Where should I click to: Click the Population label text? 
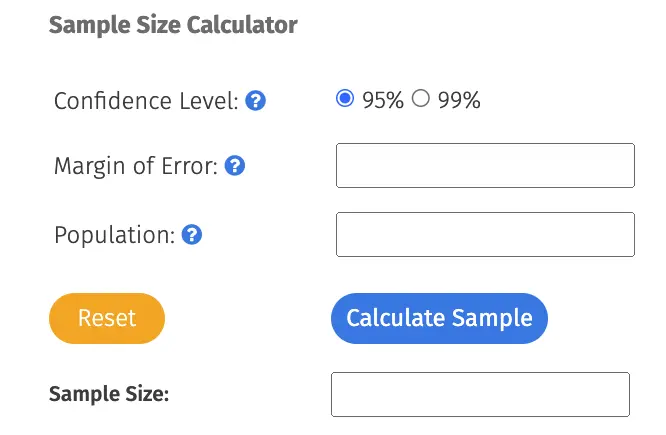(x=115, y=235)
